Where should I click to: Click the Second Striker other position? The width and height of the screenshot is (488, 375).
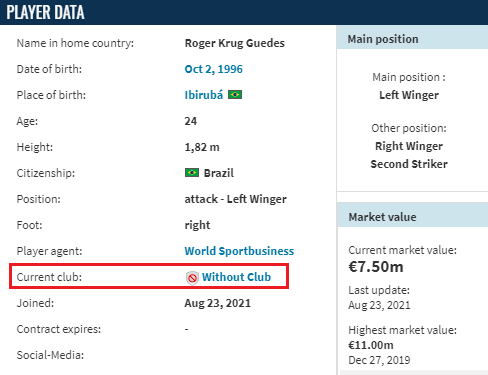click(x=409, y=164)
